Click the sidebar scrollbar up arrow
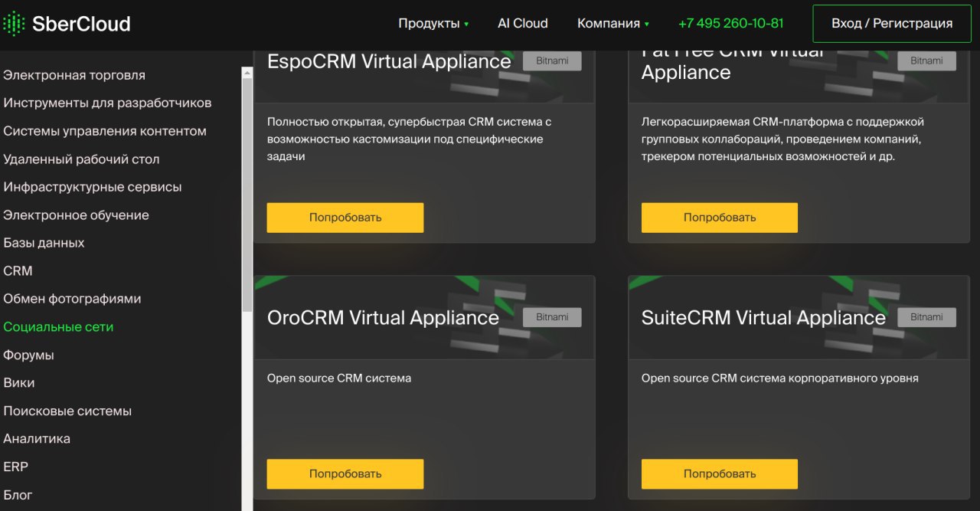Image resolution: width=980 pixels, height=511 pixels. (x=247, y=72)
